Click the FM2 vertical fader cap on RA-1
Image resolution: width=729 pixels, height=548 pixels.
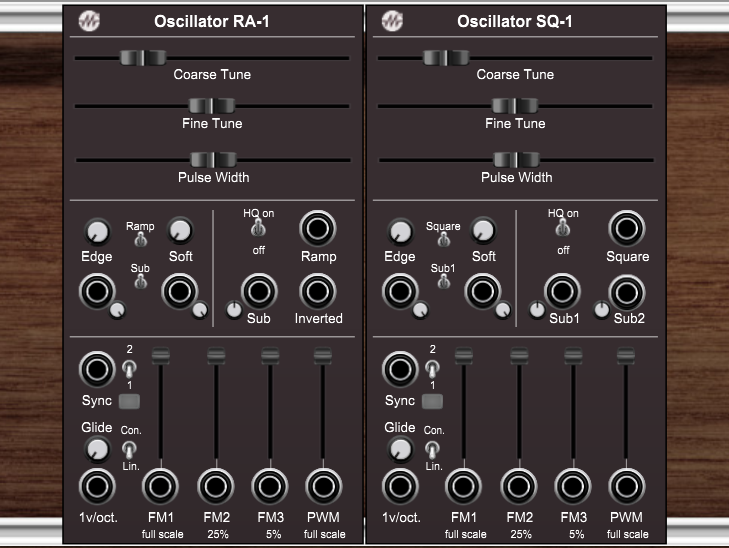point(216,356)
